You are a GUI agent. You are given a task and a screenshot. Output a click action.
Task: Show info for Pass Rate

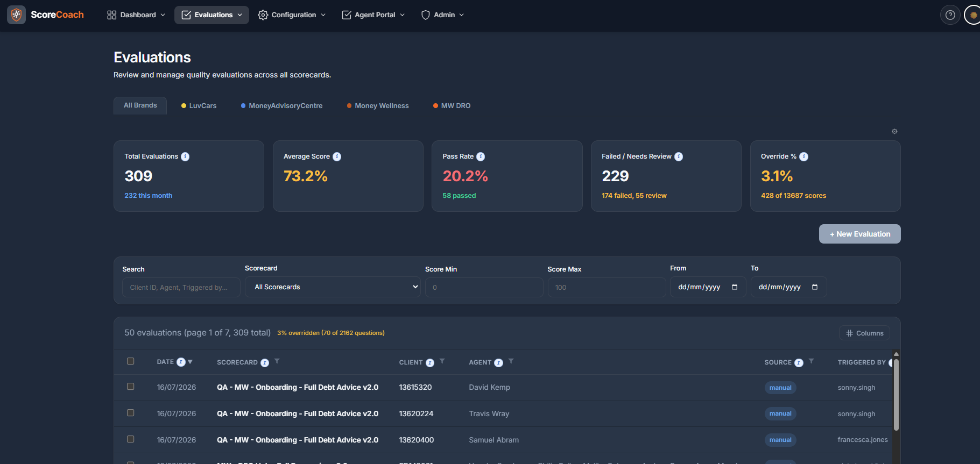[481, 156]
